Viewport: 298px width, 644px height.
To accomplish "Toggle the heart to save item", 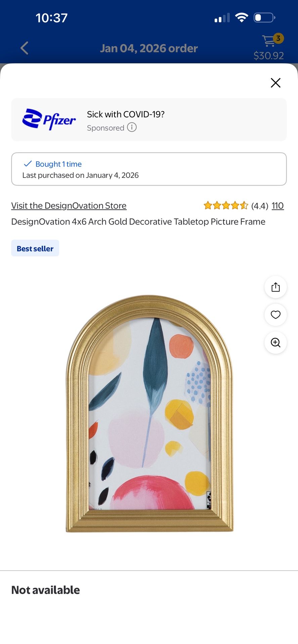I will (275, 315).
